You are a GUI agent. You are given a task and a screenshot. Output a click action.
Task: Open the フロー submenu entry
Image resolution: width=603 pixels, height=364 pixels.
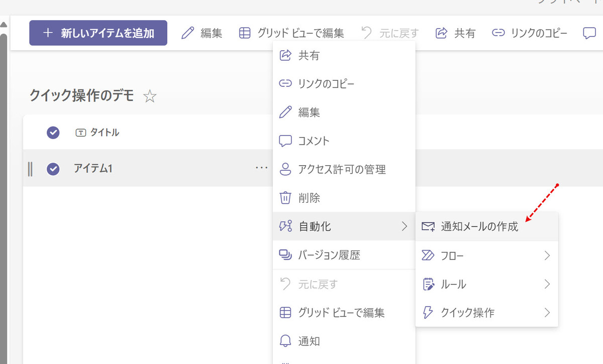point(487,256)
